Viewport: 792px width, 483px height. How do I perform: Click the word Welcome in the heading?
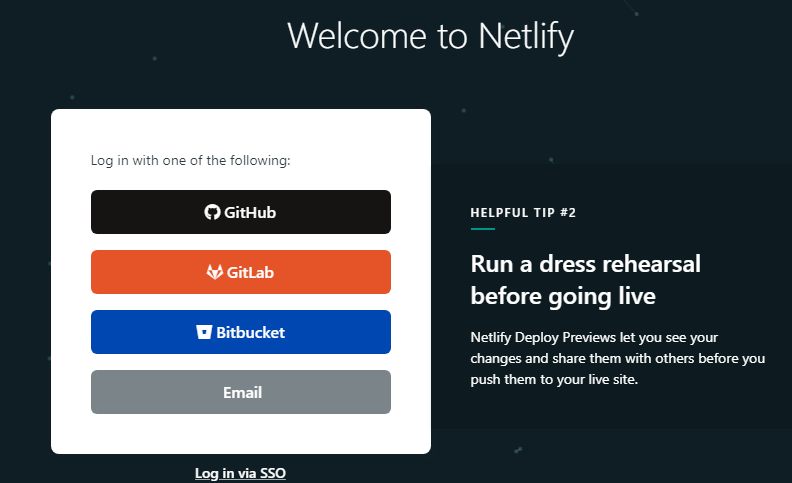[357, 36]
